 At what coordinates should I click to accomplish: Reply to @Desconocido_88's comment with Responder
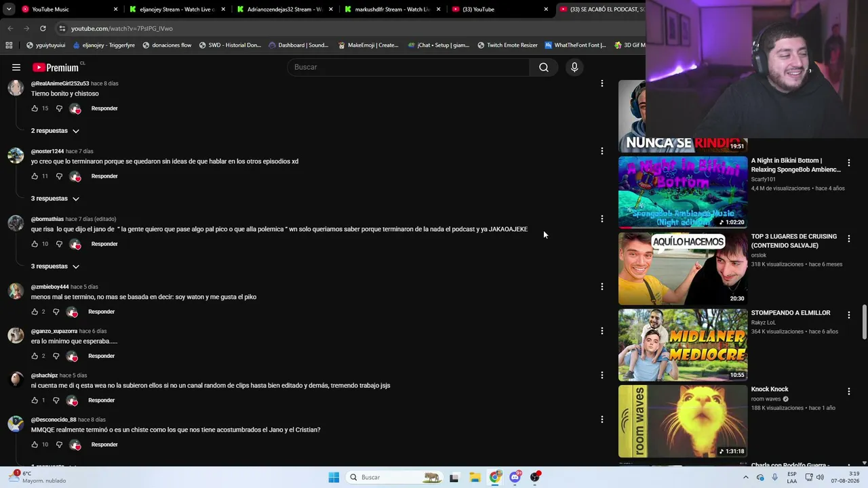coord(104,445)
